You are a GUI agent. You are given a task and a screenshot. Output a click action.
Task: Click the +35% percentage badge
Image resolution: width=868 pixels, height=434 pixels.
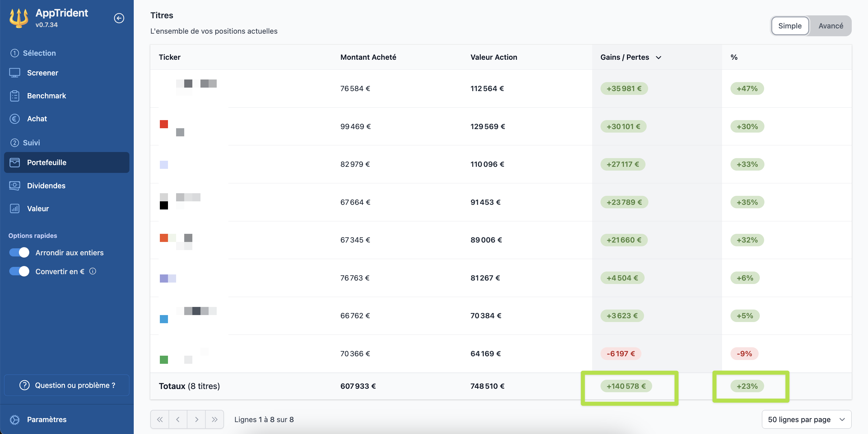click(x=747, y=202)
